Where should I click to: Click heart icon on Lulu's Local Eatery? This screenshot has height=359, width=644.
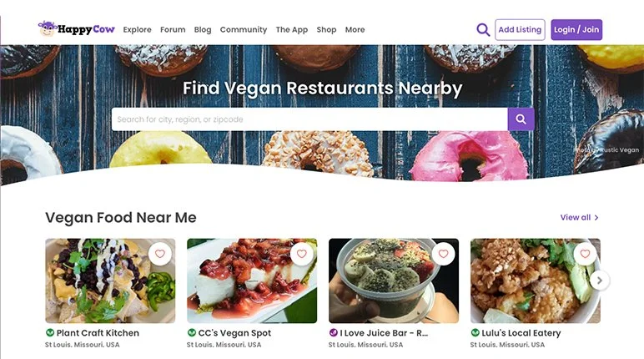coord(585,254)
